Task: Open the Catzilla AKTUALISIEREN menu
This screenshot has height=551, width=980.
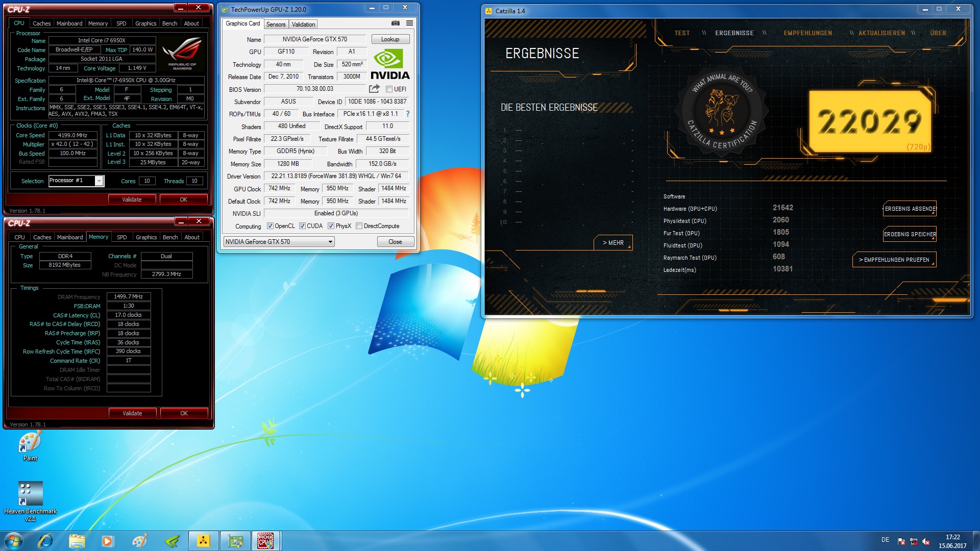Action: click(881, 33)
